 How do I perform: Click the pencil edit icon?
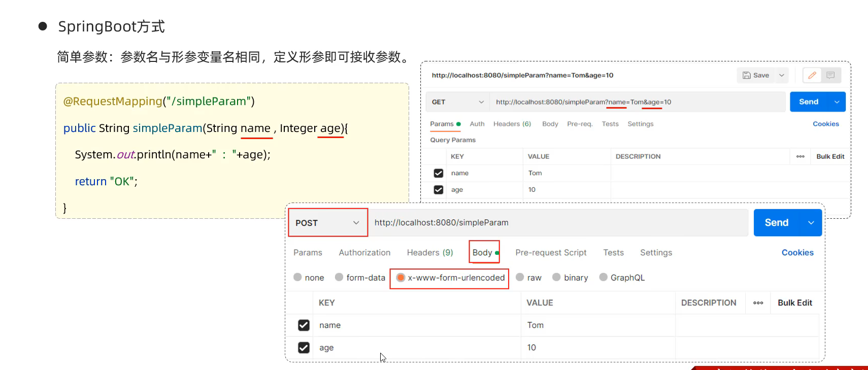(812, 75)
